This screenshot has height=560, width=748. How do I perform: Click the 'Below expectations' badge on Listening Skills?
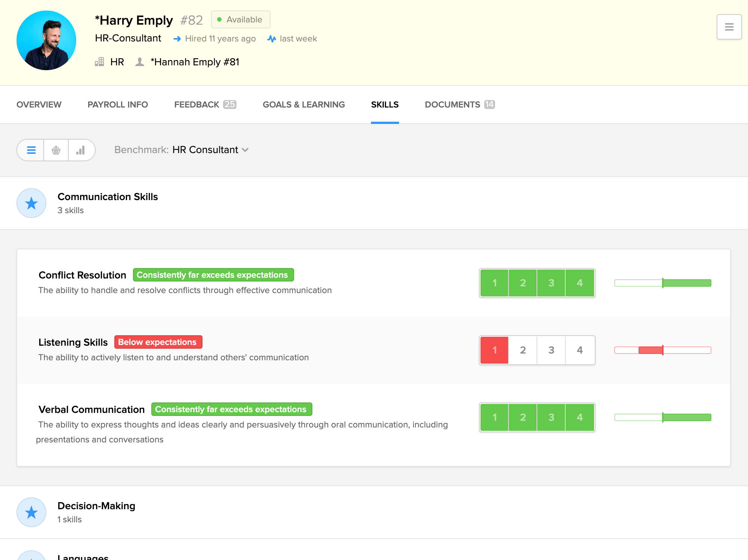point(158,342)
